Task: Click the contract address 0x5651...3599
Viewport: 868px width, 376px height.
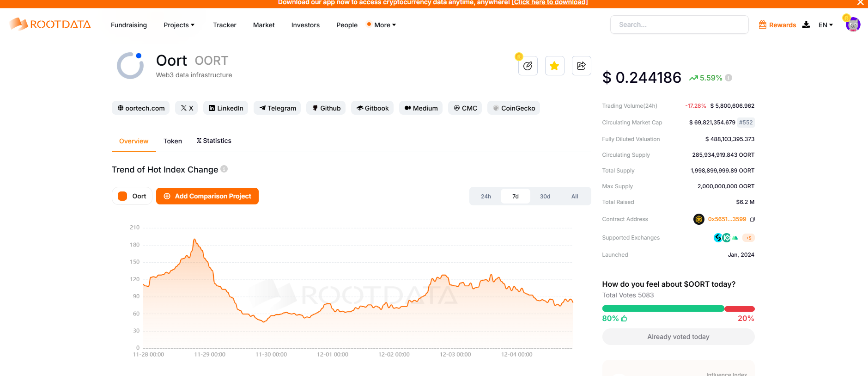Action: tap(727, 219)
